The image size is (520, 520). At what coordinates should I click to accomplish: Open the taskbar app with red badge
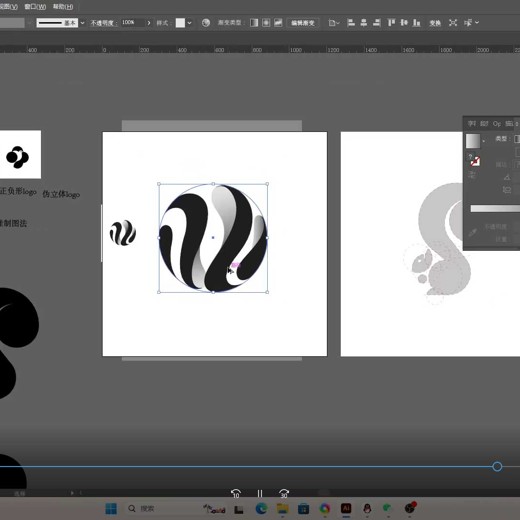(410, 508)
